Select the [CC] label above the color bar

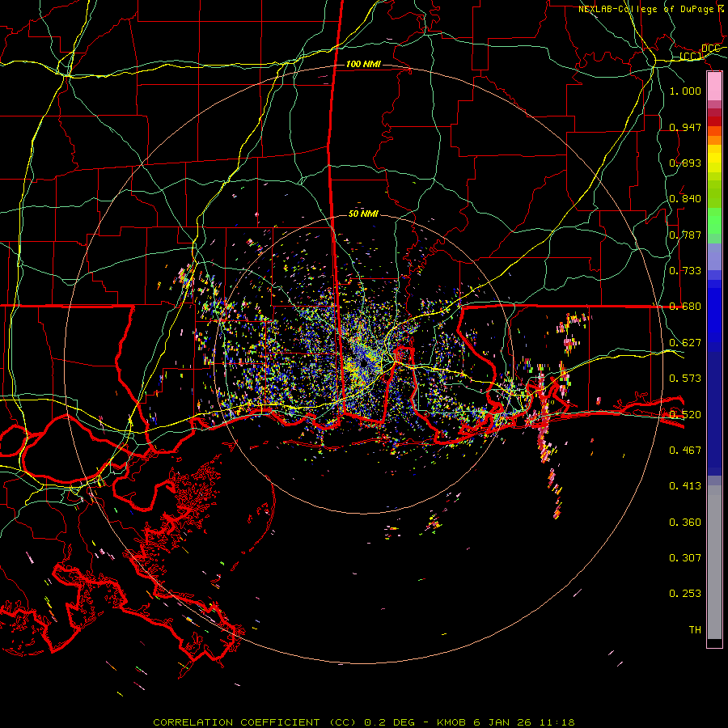[691, 57]
